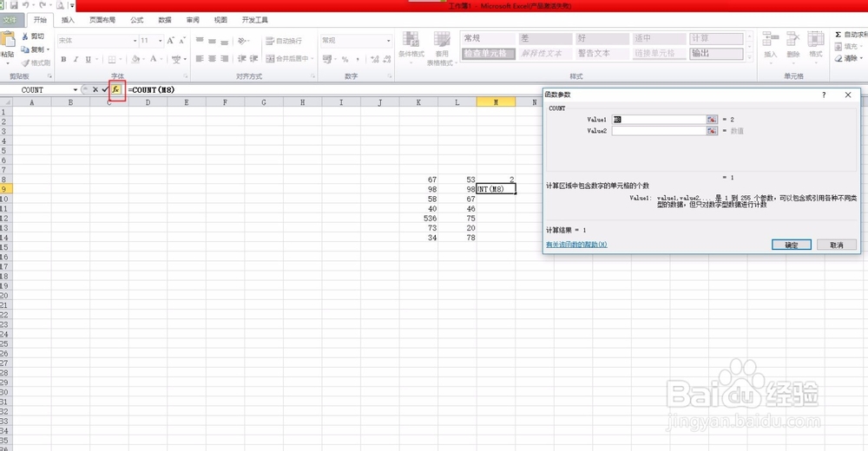Apply the 好 (Good) cell style
The width and height of the screenshot is (868, 451).
coord(602,38)
